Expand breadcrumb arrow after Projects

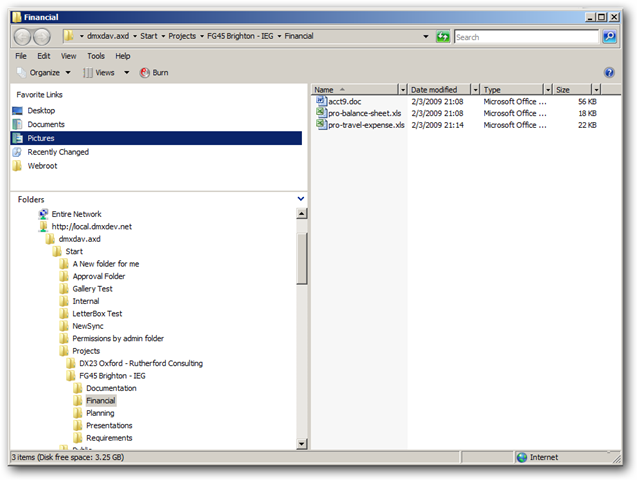coord(202,36)
